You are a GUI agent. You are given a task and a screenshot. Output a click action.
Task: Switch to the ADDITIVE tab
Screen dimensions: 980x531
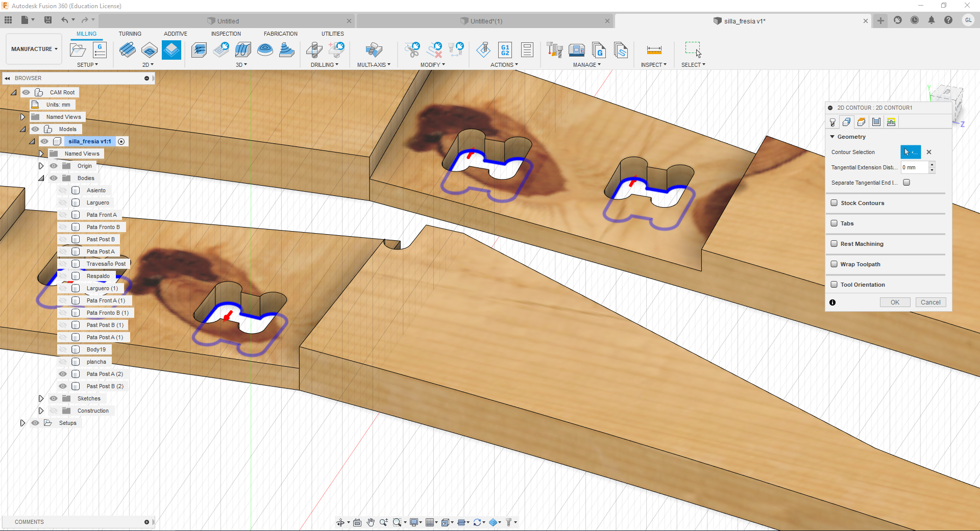pos(176,34)
